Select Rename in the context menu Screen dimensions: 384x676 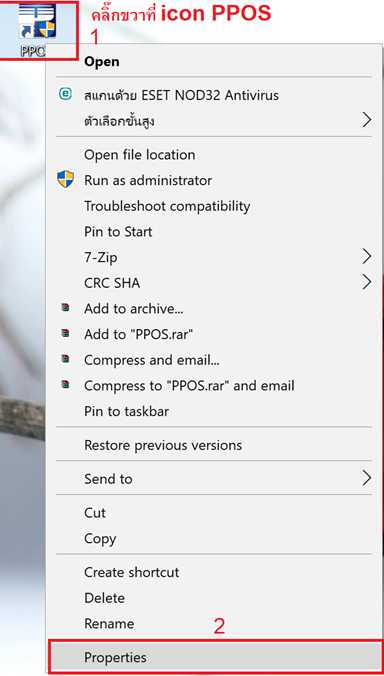coord(109,624)
